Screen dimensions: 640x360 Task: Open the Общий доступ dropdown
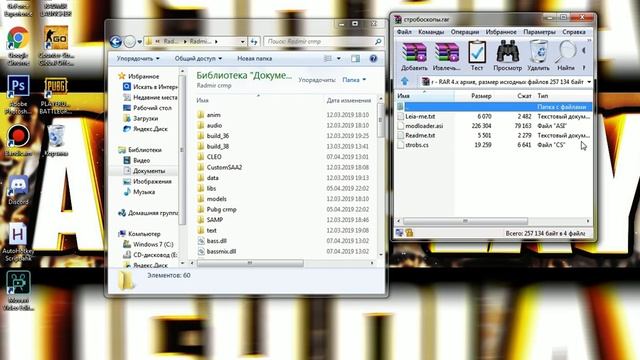pos(198,59)
